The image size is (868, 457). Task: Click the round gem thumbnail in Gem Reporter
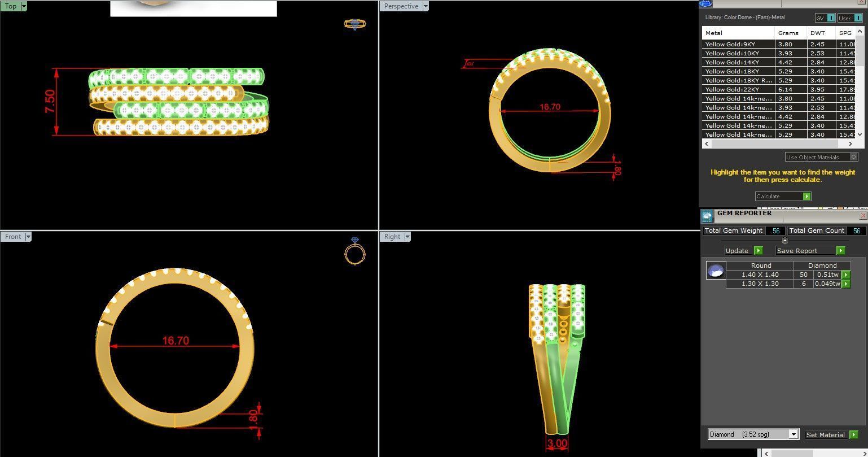pos(716,271)
